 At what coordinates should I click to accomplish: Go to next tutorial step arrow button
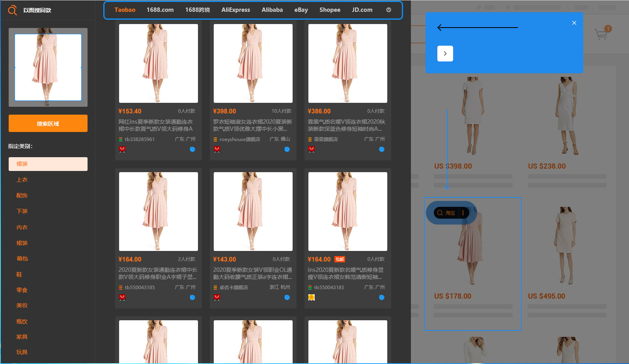(x=445, y=54)
